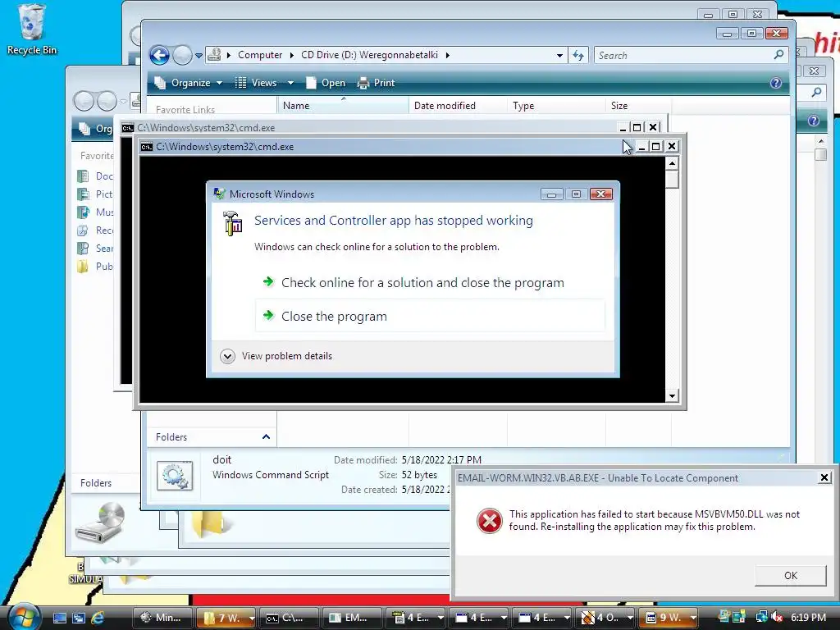The height and width of the screenshot is (630, 840).
Task: Choose Close the program
Action: click(430, 316)
